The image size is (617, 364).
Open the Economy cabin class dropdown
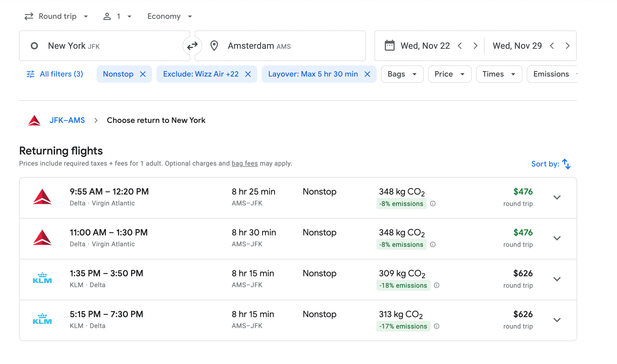[x=170, y=16]
